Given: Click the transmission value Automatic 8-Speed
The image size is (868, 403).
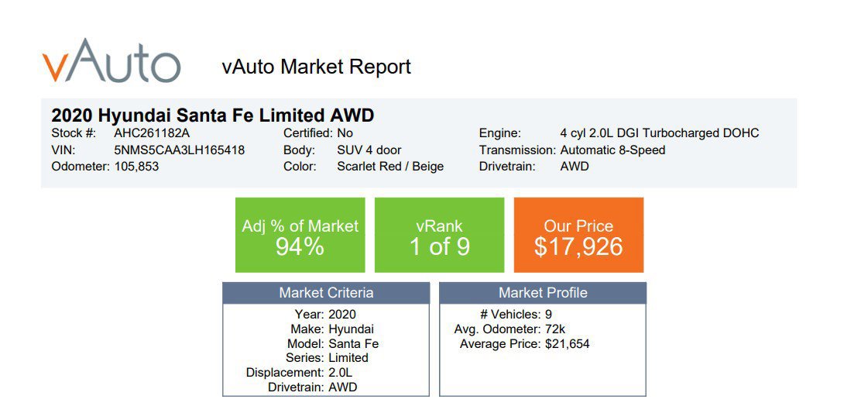Looking at the screenshot, I should pyautogui.click(x=612, y=150).
